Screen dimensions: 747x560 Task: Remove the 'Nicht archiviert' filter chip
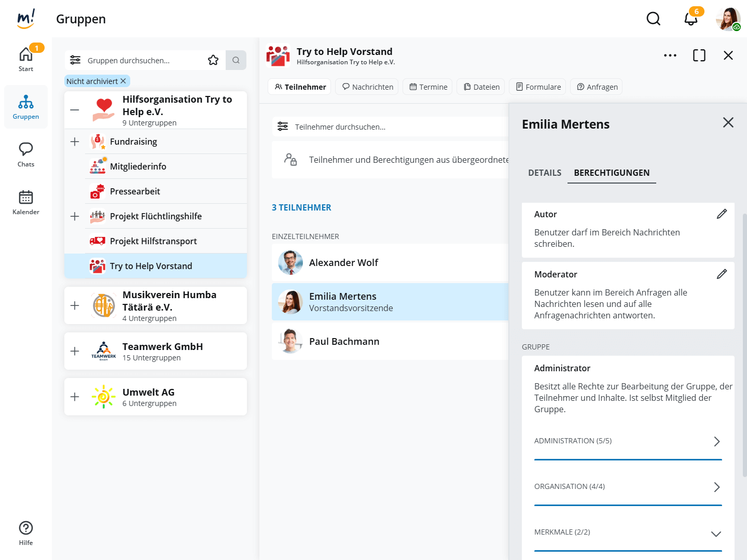click(123, 81)
